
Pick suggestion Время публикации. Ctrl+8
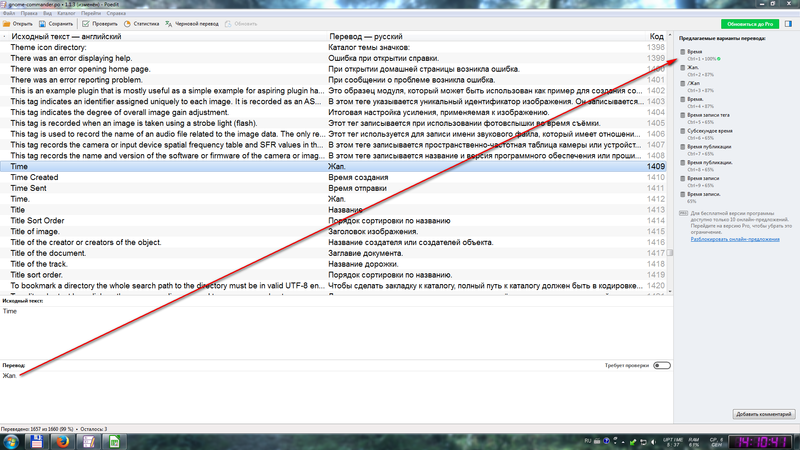click(x=706, y=165)
